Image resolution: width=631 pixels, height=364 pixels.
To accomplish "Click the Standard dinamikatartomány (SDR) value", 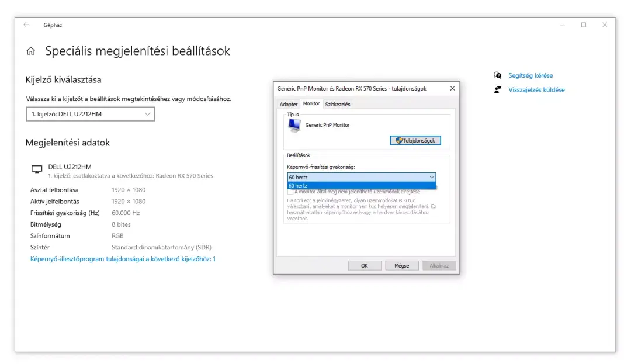I will click(x=161, y=247).
